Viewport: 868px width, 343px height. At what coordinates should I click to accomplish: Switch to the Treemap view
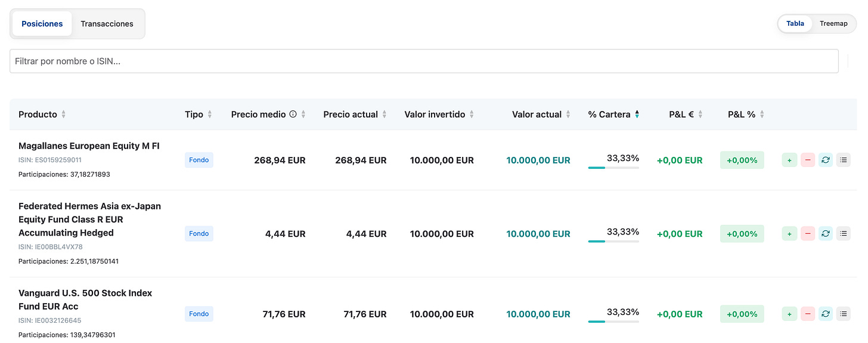point(833,24)
